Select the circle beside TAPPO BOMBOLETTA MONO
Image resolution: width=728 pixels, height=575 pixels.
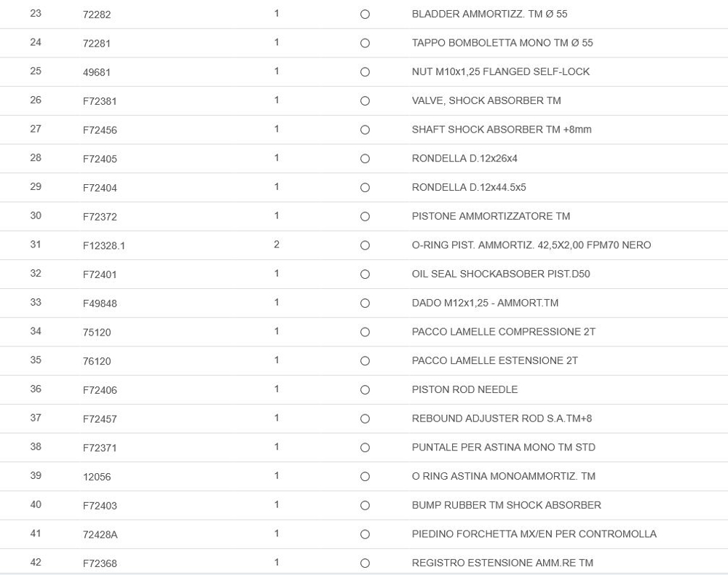[365, 44]
